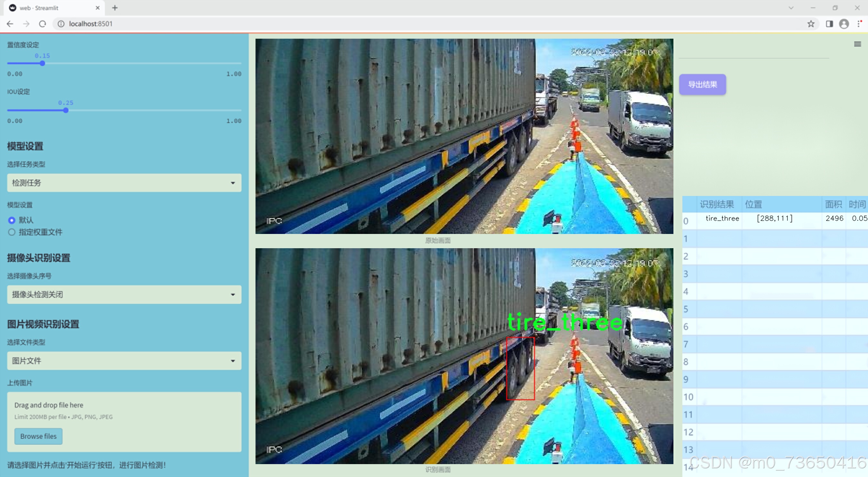Viewport: 868px width, 477px height.
Task: View site information icon in address bar
Action: point(61,24)
